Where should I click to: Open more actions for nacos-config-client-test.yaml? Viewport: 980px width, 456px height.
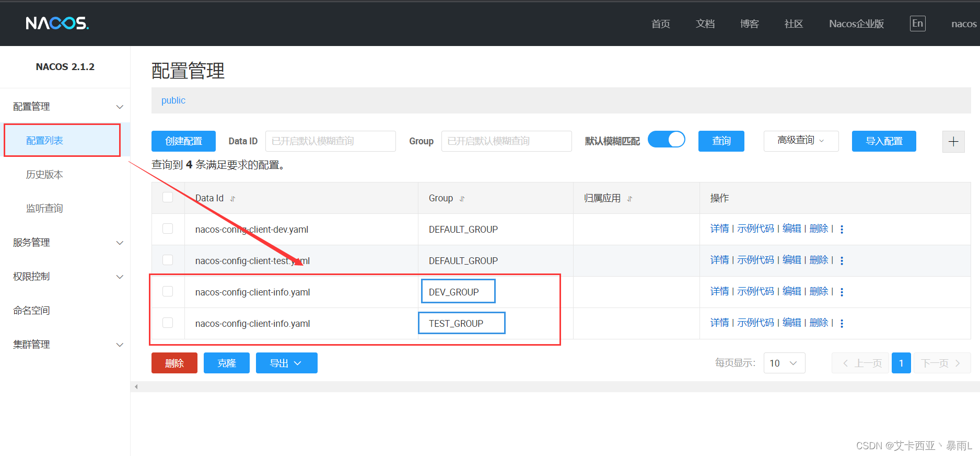point(842,260)
